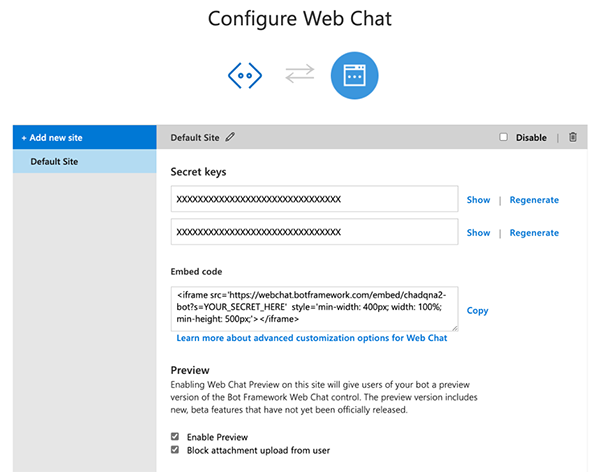Click inside the embed code textarea
The image size is (600, 472).
[315, 309]
